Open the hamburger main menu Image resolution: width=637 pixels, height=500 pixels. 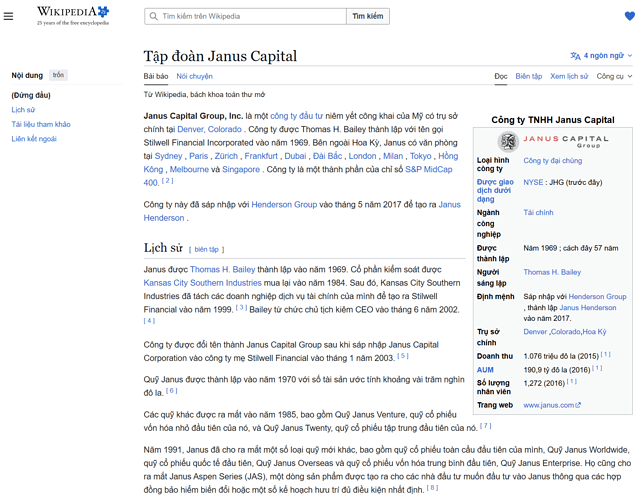pyautogui.click(x=8, y=16)
